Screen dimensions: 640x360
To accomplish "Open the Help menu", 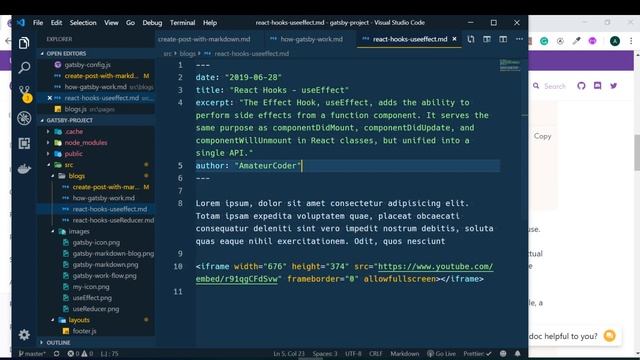I will (x=210, y=22).
